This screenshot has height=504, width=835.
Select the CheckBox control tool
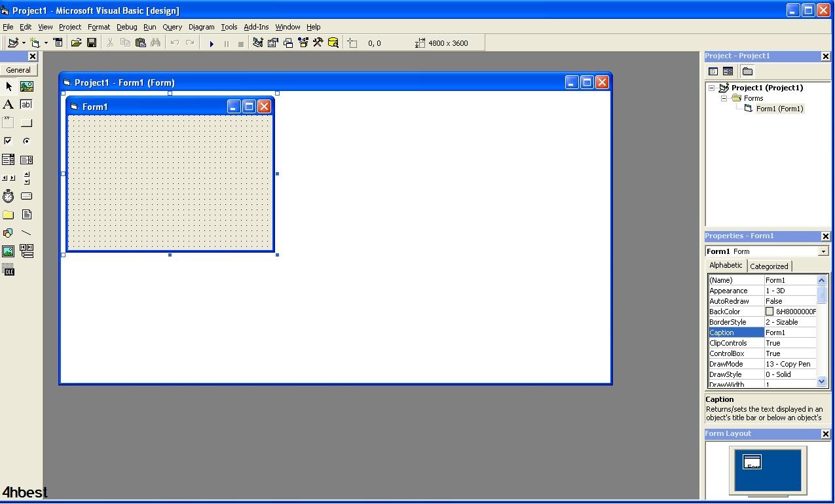pyautogui.click(x=9, y=141)
